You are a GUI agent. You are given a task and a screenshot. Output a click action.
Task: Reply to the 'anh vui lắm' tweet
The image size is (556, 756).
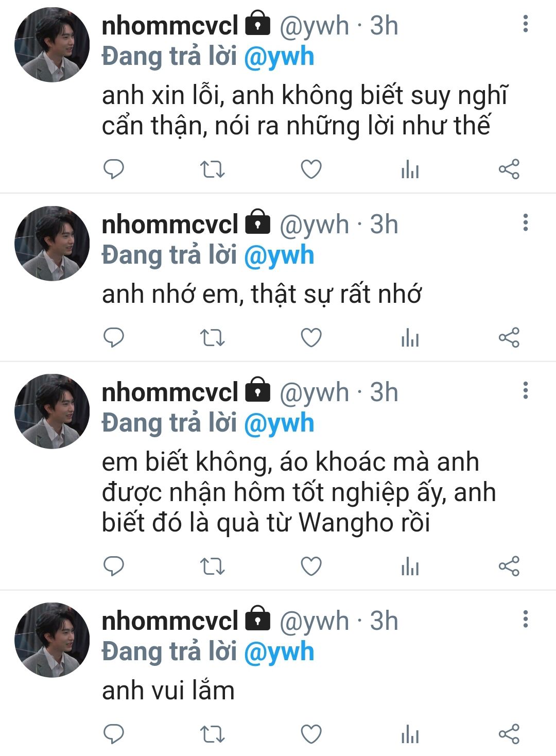tap(114, 734)
